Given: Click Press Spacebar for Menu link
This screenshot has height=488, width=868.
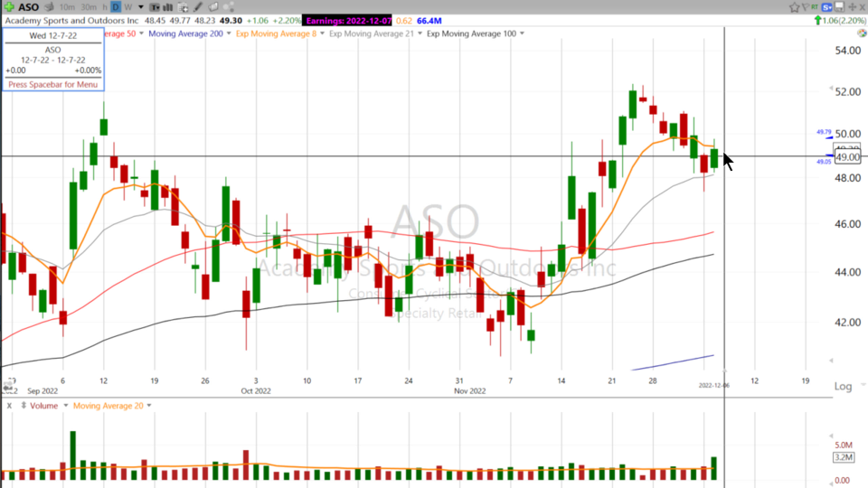Looking at the screenshot, I should 52,85.
